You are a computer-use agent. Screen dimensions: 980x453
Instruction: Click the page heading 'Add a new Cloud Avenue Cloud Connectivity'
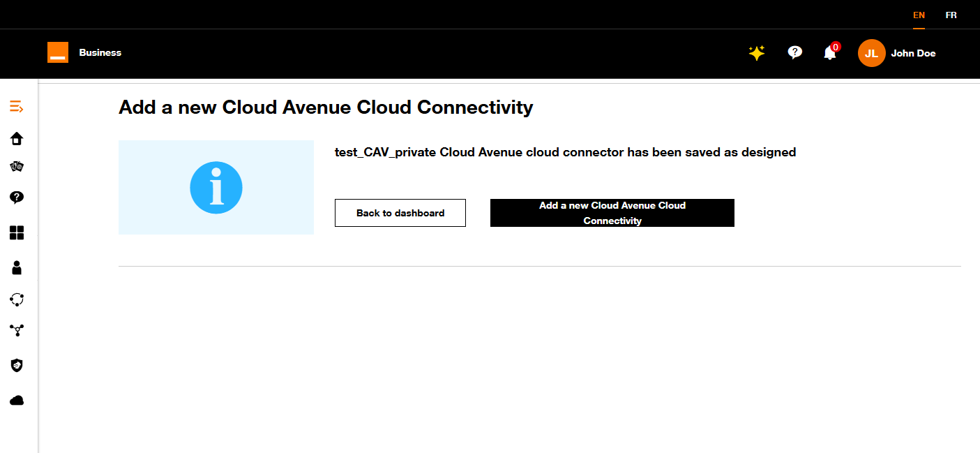pos(326,107)
